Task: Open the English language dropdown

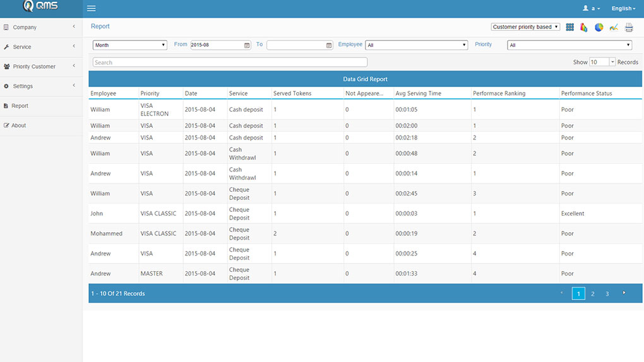Action: [x=623, y=8]
